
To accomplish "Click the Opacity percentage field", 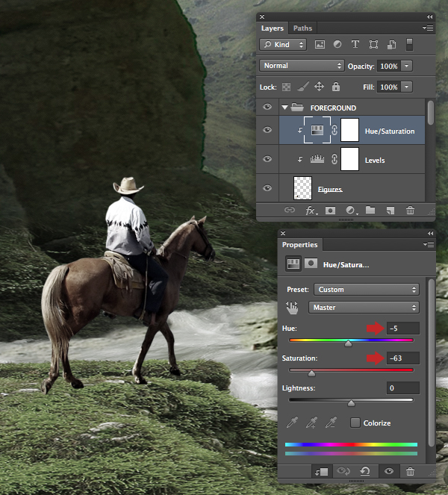I will pyautogui.click(x=389, y=66).
